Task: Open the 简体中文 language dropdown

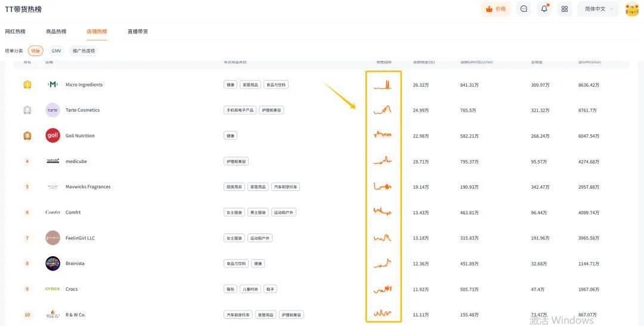Action: pyautogui.click(x=598, y=9)
